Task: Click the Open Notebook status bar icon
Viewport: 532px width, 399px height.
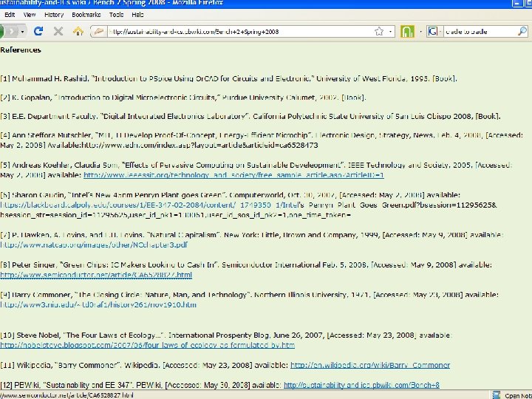Action: tap(497, 395)
